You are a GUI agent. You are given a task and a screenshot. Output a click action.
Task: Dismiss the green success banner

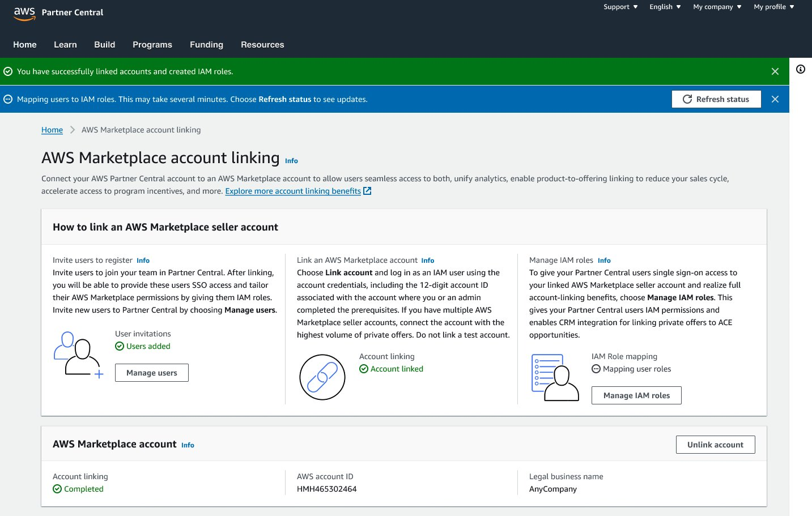coord(775,71)
